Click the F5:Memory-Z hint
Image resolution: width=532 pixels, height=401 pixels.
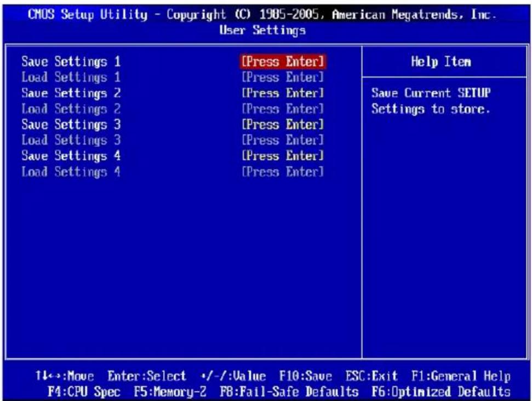170,392
